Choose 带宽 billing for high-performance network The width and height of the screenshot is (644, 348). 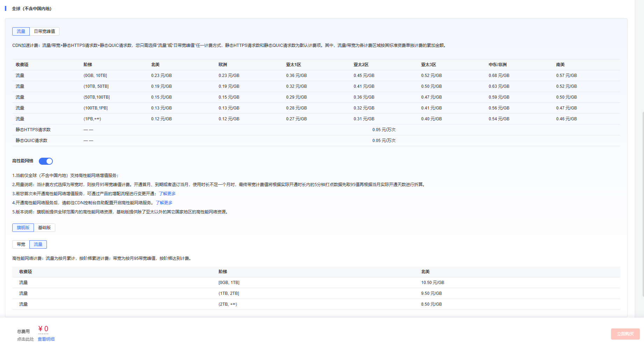[21, 244]
